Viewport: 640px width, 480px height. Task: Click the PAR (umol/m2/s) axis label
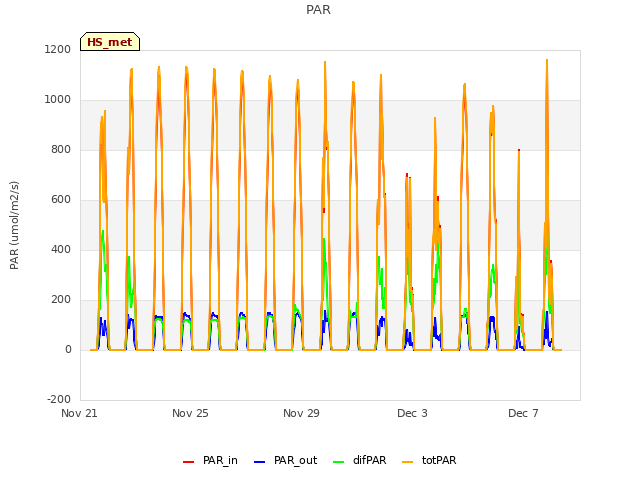click(14, 225)
